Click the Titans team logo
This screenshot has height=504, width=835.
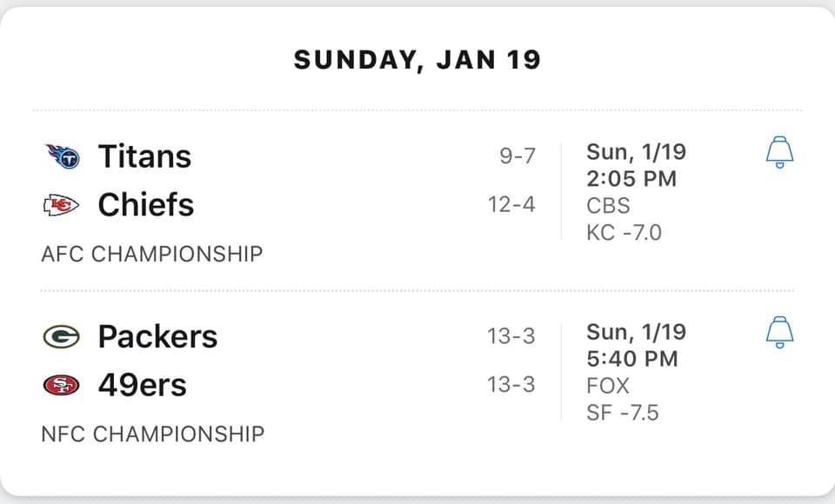click(x=63, y=156)
